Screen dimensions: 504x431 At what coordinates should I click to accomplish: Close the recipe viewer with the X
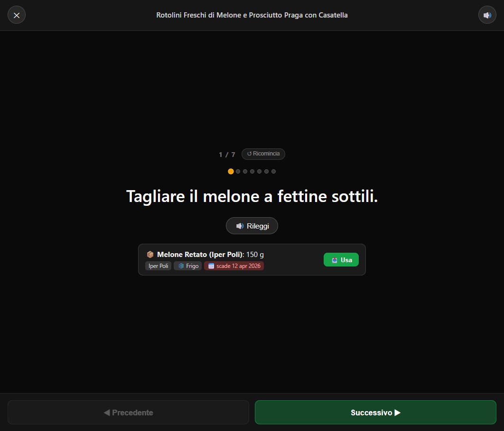(x=17, y=15)
